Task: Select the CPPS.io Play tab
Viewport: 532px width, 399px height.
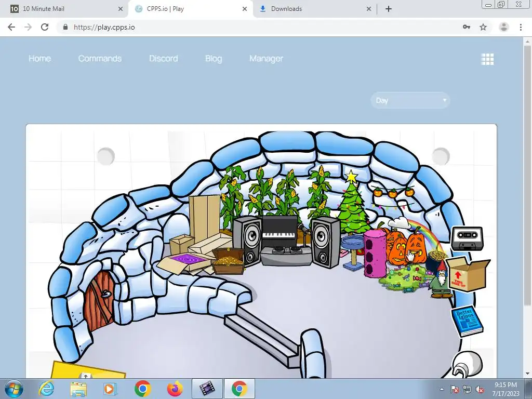Action: click(190, 9)
